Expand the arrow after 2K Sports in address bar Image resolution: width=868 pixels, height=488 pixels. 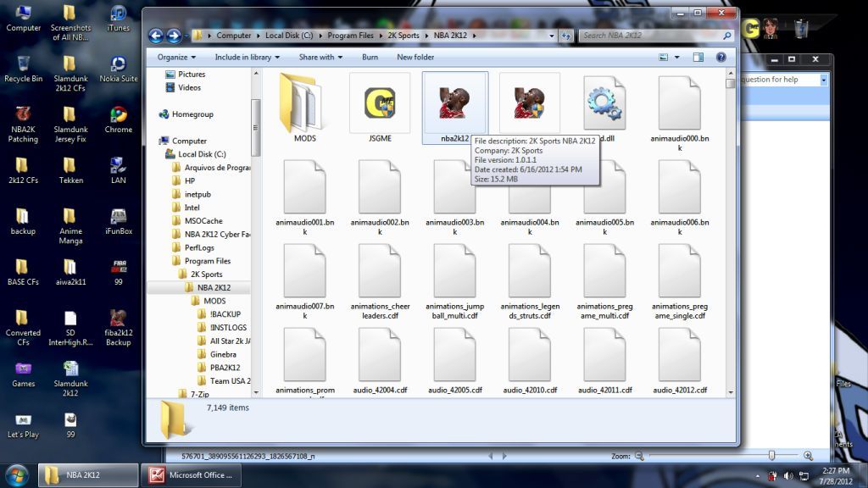(x=426, y=36)
